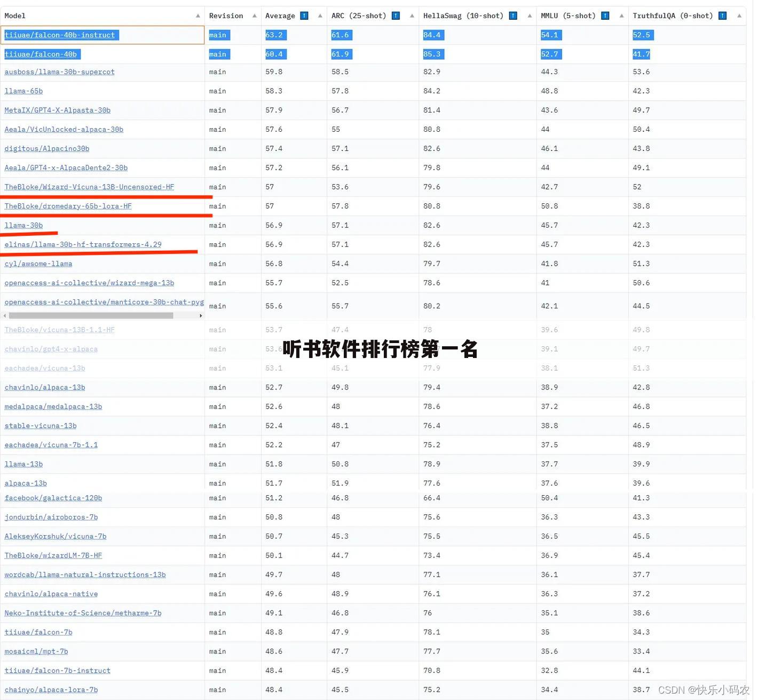Select the ARC (25-shot) header label

tap(359, 15)
